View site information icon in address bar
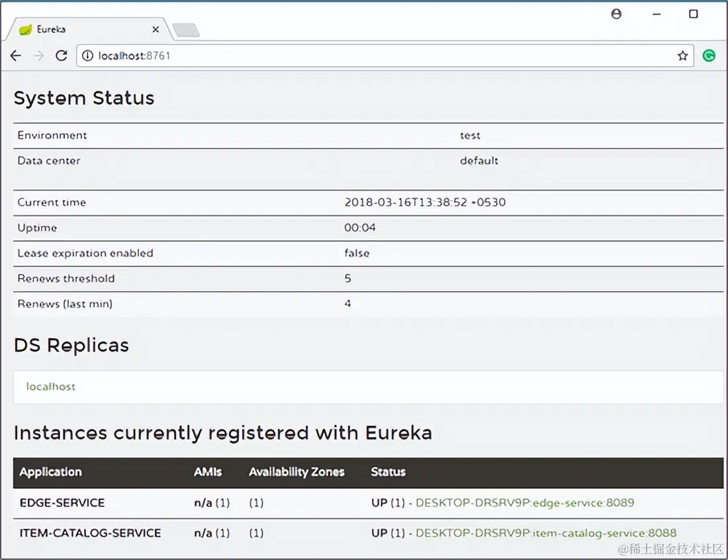 [87, 56]
